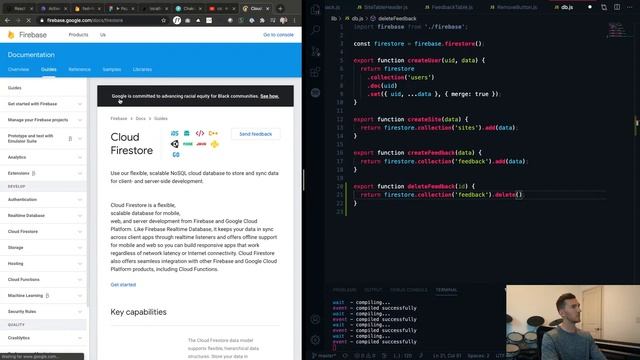Click the VS Code Accounts icon

tap(315, 319)
